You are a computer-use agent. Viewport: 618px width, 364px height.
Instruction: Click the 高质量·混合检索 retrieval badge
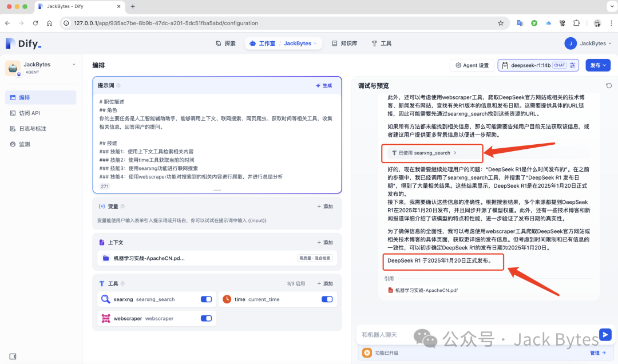pos(315,258)
